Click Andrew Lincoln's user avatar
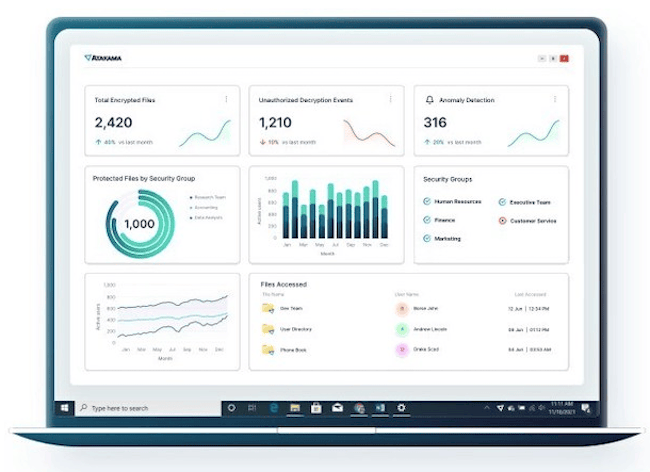This screenshot has width=650, height=472. (402, 329)
